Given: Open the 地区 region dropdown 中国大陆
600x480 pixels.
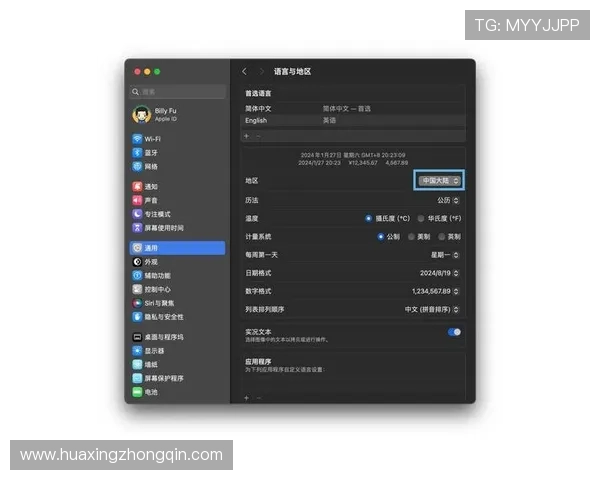Looking at the screenshot, I should pos(439,180).
